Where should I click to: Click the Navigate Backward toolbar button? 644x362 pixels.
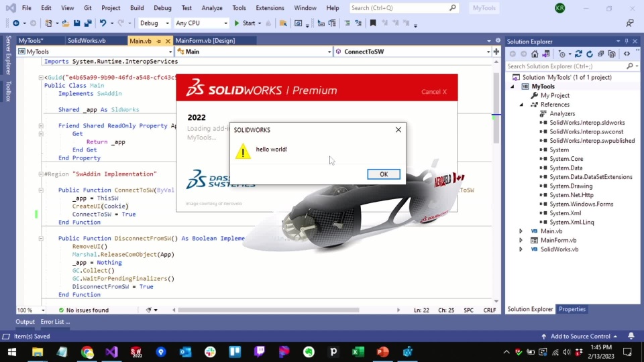click(x=16, y=23)
